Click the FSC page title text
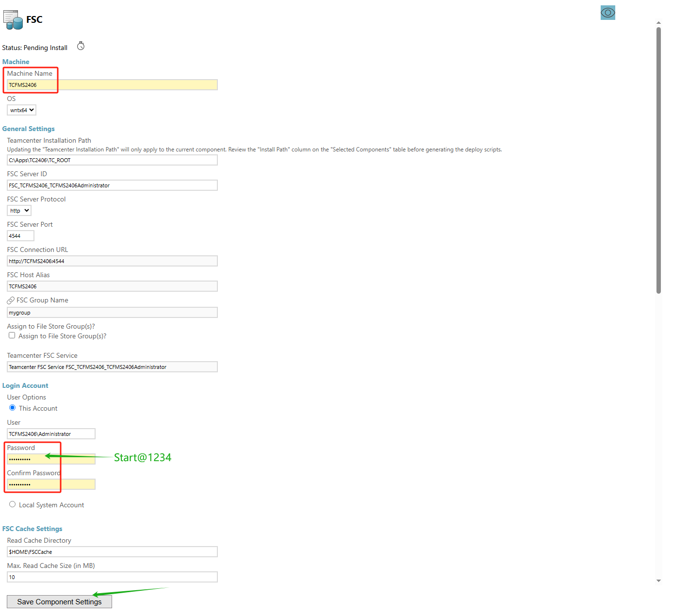The image size is (689, 616). 34,19
